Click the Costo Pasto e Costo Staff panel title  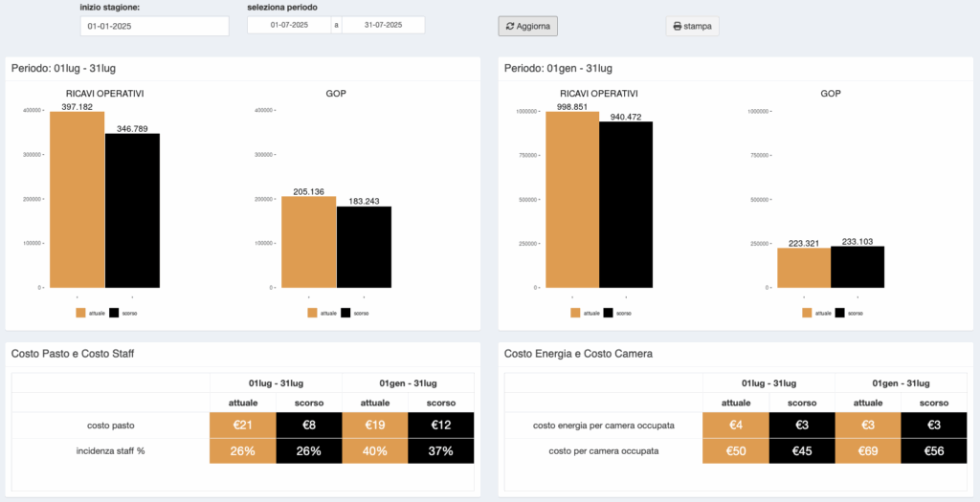tap(73, 354)
